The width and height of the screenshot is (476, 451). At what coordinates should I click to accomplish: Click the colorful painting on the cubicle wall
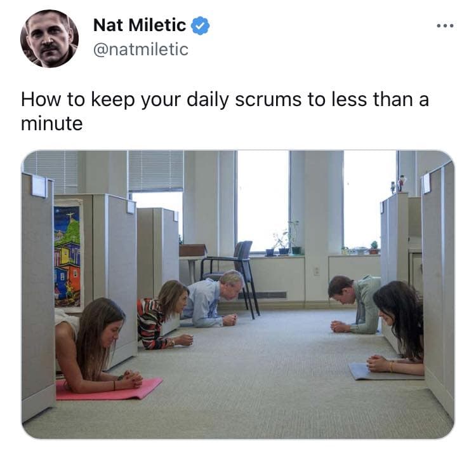pyautogui.click(x=68, y=253)
